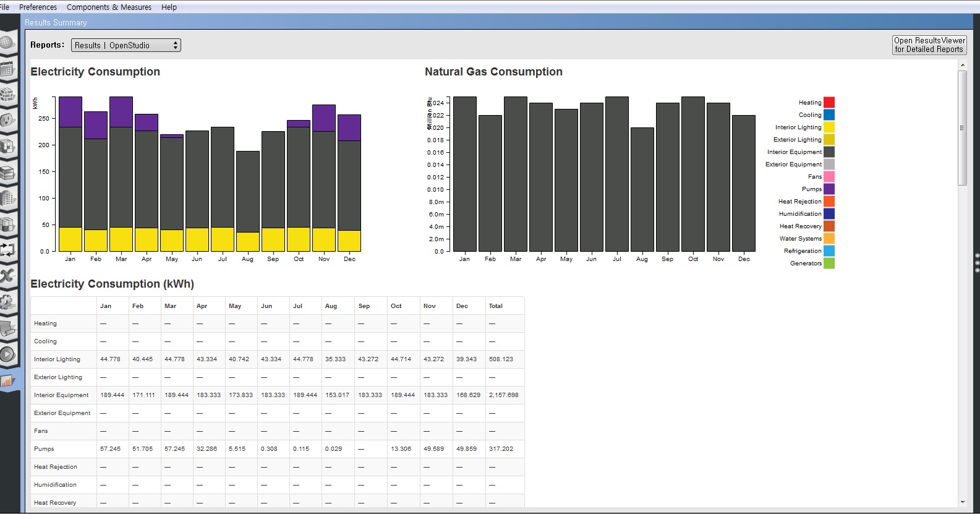Open the Components & Measures menu

click(x=109, y=7)
